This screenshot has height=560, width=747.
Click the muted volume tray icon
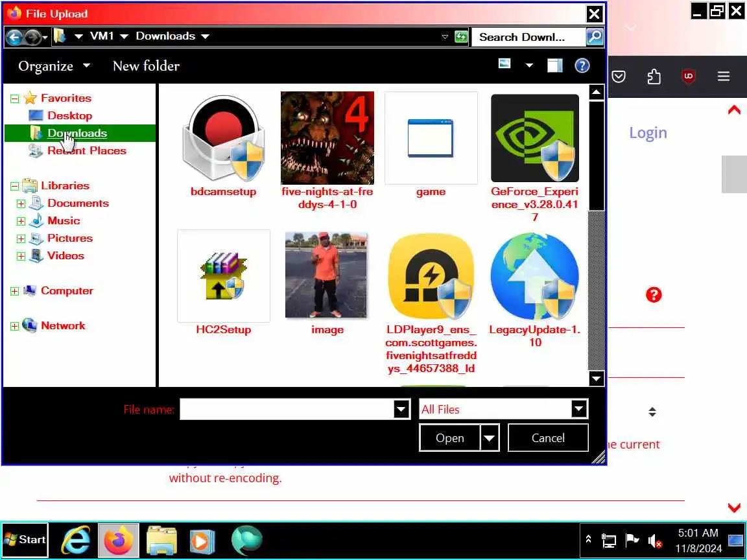click(655, 541)
